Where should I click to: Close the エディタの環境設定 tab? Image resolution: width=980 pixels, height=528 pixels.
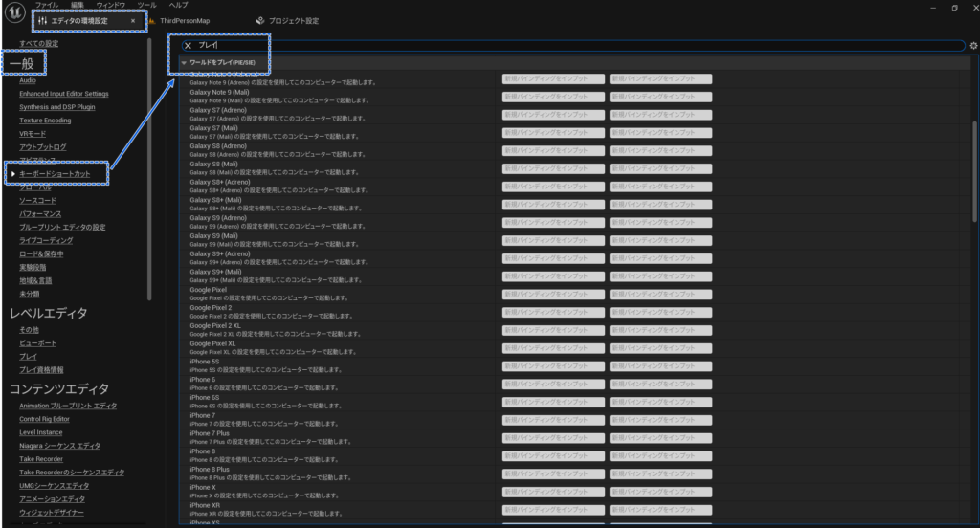click(x=132, y=21)
